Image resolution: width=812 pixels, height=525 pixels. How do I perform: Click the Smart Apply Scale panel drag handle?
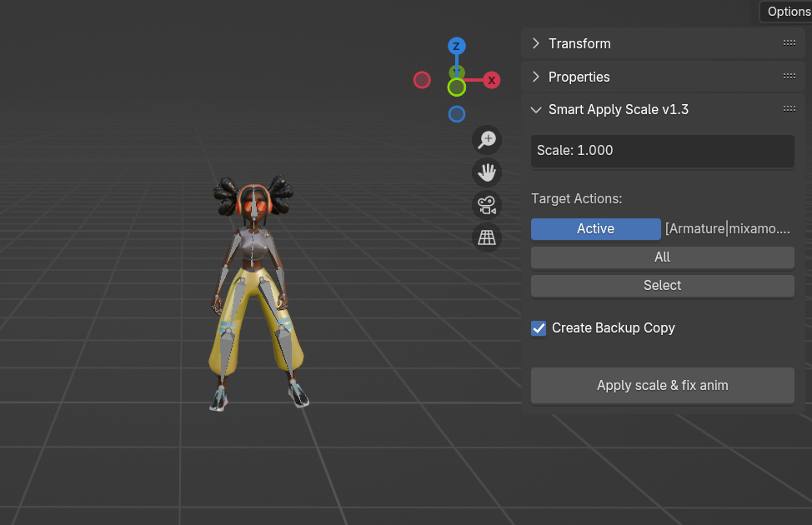pos(789,108)
